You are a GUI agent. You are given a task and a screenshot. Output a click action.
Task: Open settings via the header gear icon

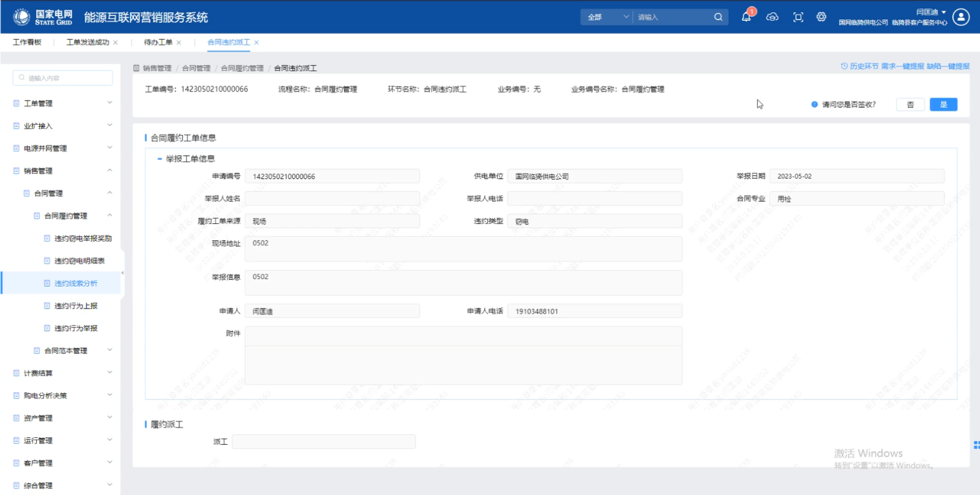point(821,17)
